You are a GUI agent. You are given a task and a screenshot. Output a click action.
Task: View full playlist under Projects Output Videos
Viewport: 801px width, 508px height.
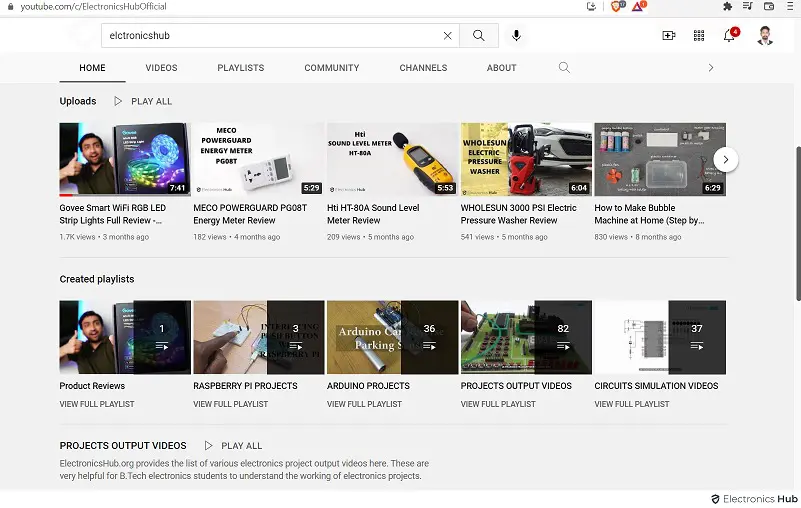tap(498, 404)
